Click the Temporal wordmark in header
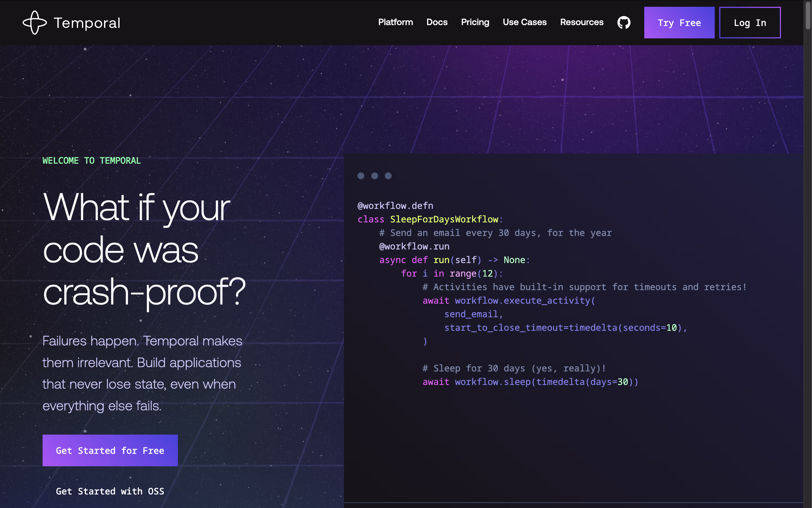 [87, 23]
